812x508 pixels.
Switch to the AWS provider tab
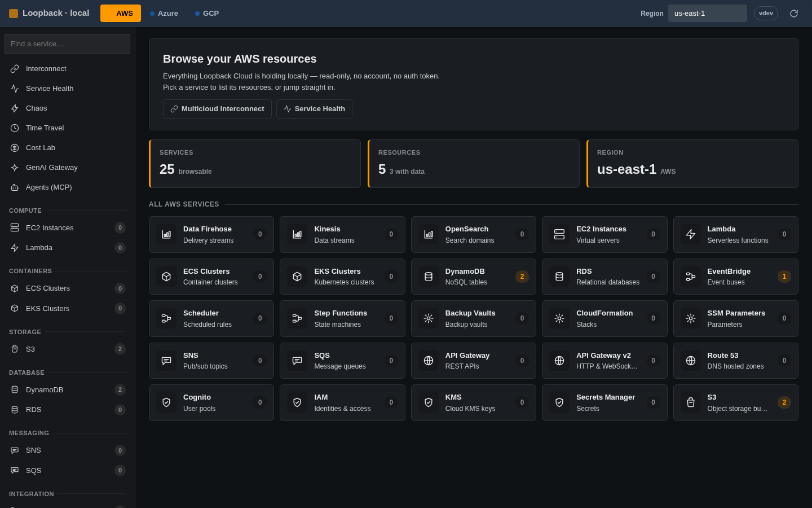tap(121, 14)
